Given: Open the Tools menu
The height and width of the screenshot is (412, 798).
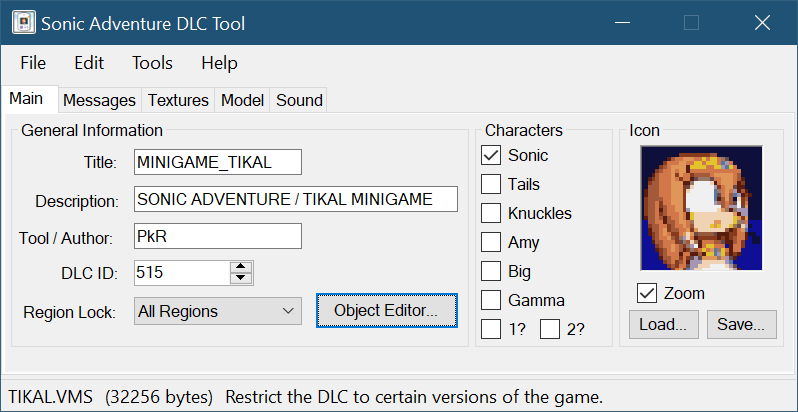Looking at the screenshot, I should [x=152, y=63].
